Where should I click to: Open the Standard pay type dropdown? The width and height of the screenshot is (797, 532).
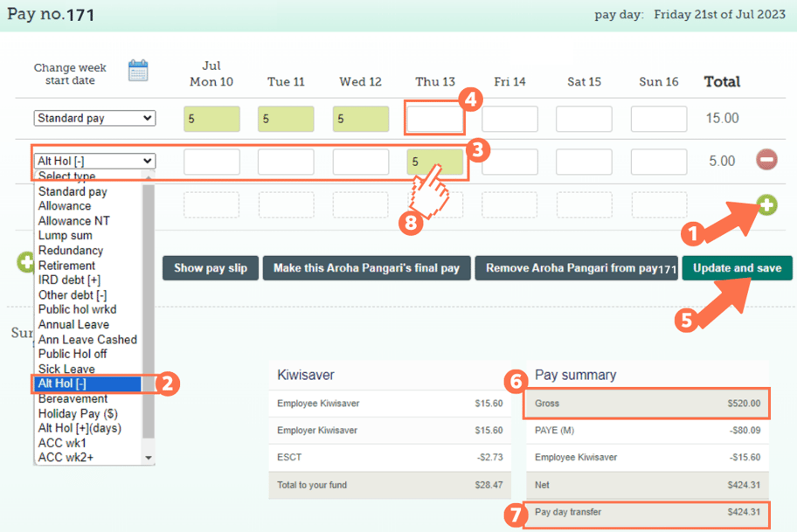click(x=94, y=117)
